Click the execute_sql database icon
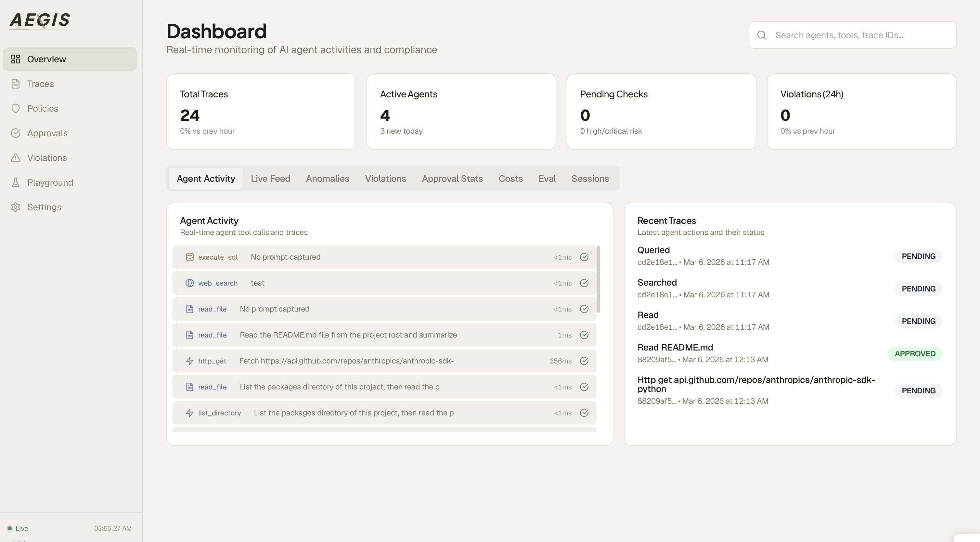This screenshot has width=980, height=542. [x=189, y=257]
